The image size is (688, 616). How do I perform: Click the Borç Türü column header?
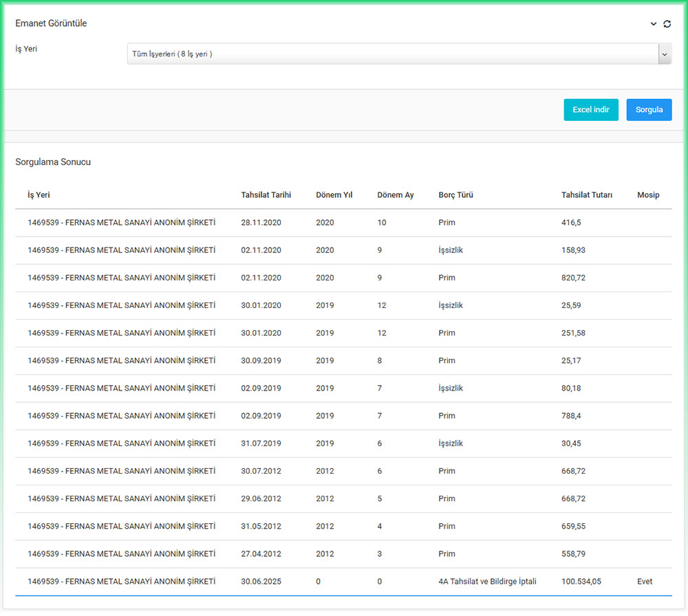[455, 195]
